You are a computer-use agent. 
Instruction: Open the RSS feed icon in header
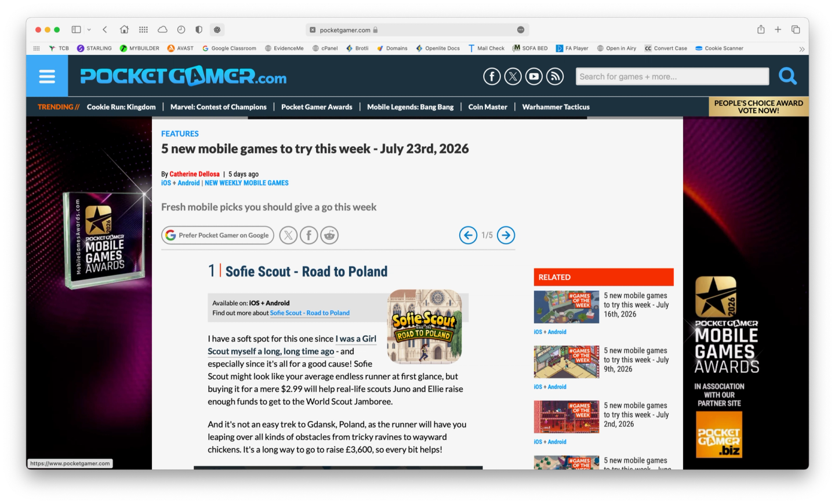pos(555,76)
